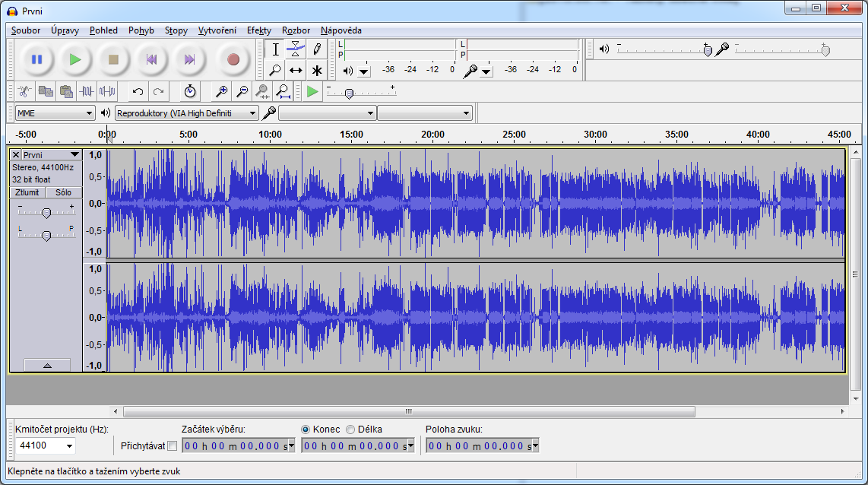Viewport: 868px width, 485px height.
Task: Open the Poloha zvuku format dropdown
Action: 535,446
